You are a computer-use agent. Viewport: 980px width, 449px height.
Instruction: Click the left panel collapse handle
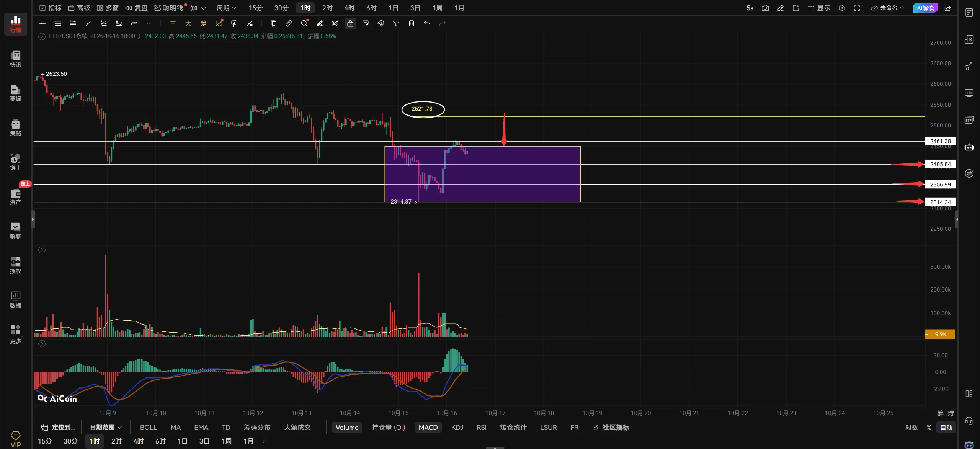pos(33,219)
